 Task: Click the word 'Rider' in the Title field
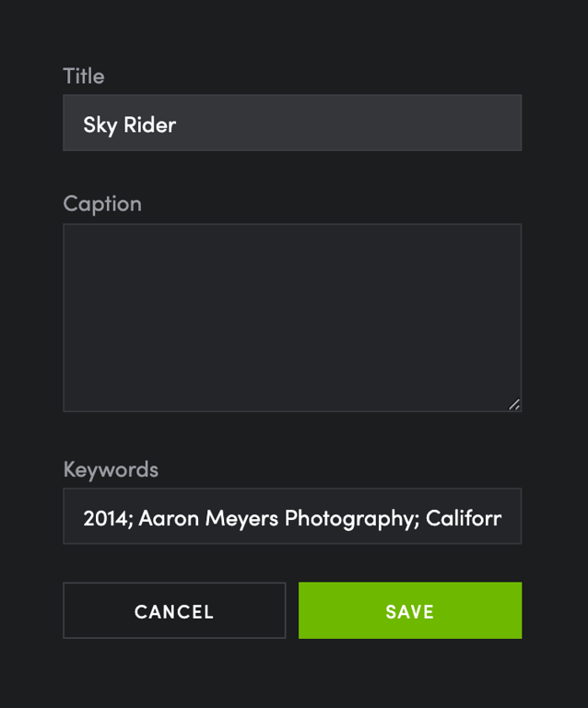[150, 124]
